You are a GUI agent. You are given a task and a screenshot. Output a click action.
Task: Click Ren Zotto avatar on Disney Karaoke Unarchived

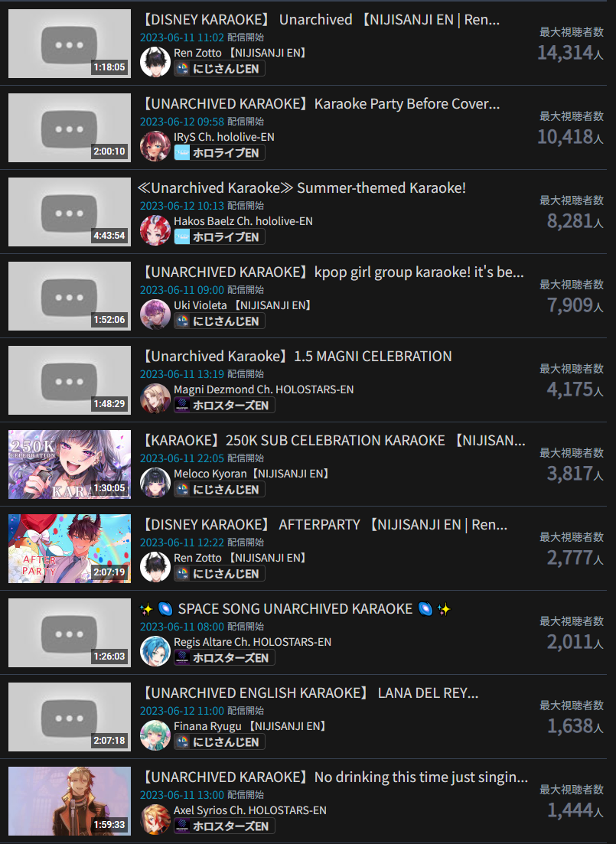click(155, 61)
